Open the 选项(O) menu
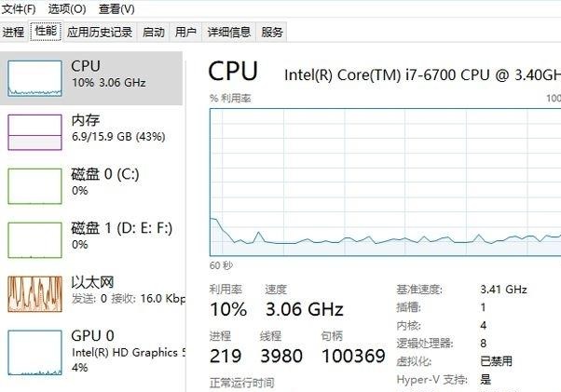The image size is (561, 392). point(67,9)
